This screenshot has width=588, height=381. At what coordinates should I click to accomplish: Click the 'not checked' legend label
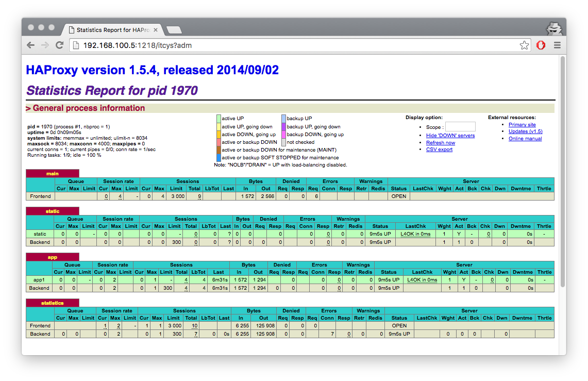pyautogui.click(x=300, y=142)
